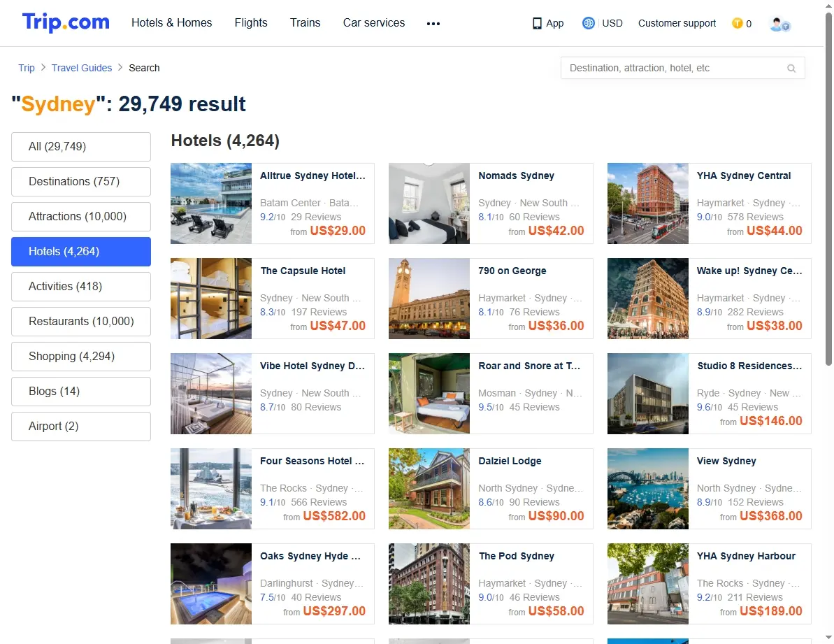The height and width of the screenshot is (644, 834).
Task: Click the 578 Reviews text
Action: tap(755, 217)
